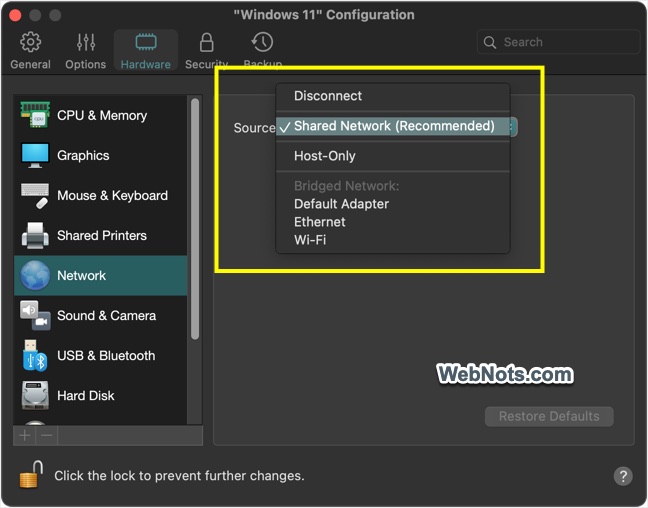This screenshot has width=648, height=508.
Task: Remove a device with minus button
Action: coord(47,435)
